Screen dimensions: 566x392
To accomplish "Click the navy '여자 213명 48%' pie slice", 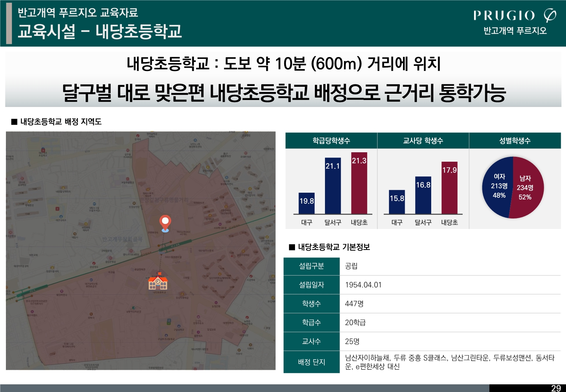I will (x=498, y=187).
